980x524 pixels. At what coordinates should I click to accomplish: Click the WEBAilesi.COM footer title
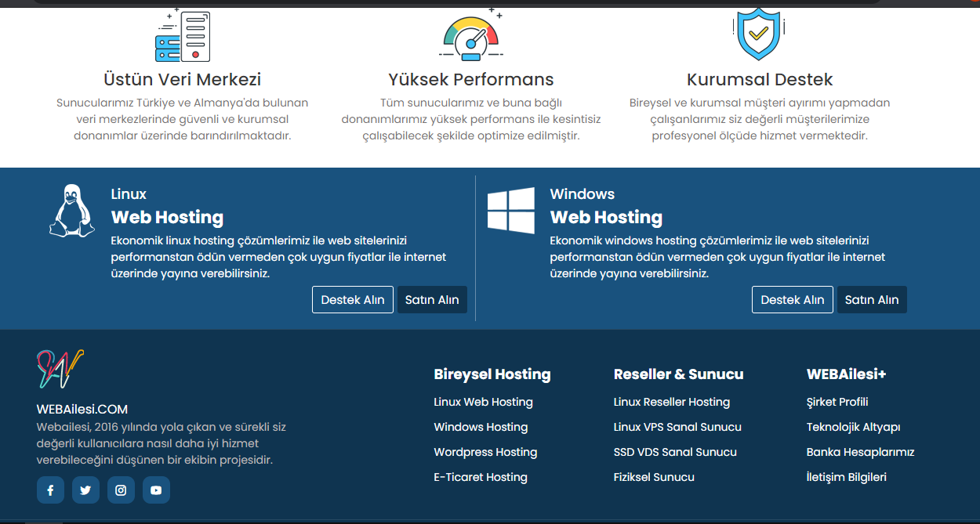pyautogui.click(x=82, y=409)
